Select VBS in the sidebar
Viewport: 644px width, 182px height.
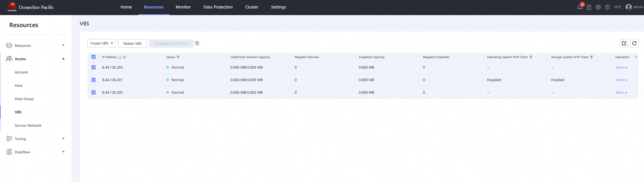tap(18, 112)
